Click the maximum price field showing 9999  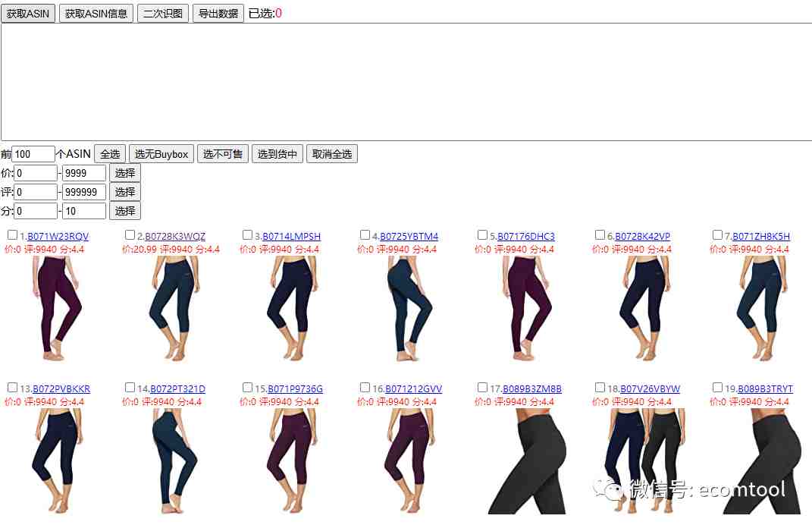tap(84, 173)
